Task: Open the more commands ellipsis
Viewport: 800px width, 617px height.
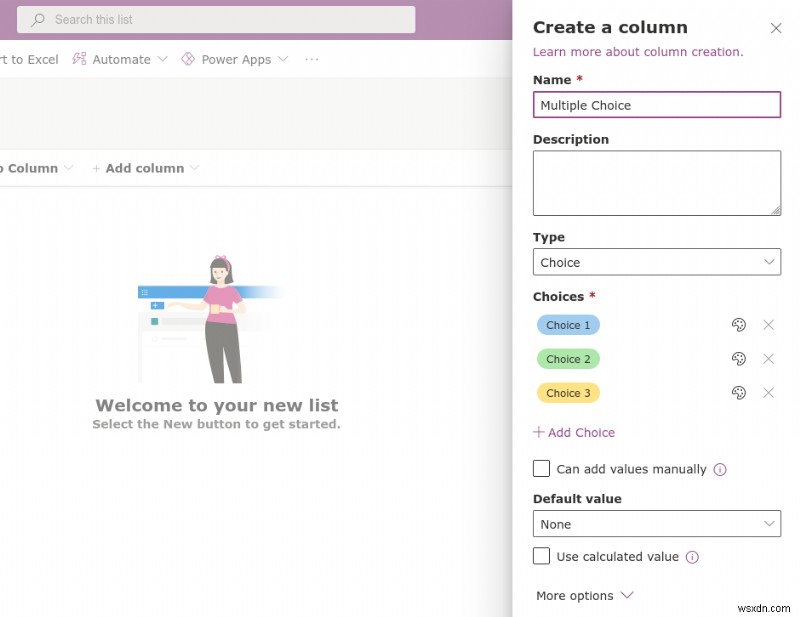Action: coord(311,60)
